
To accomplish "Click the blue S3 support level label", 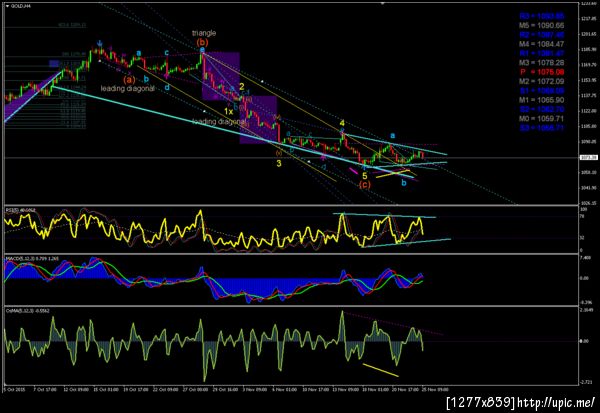I will coord(541,128).
